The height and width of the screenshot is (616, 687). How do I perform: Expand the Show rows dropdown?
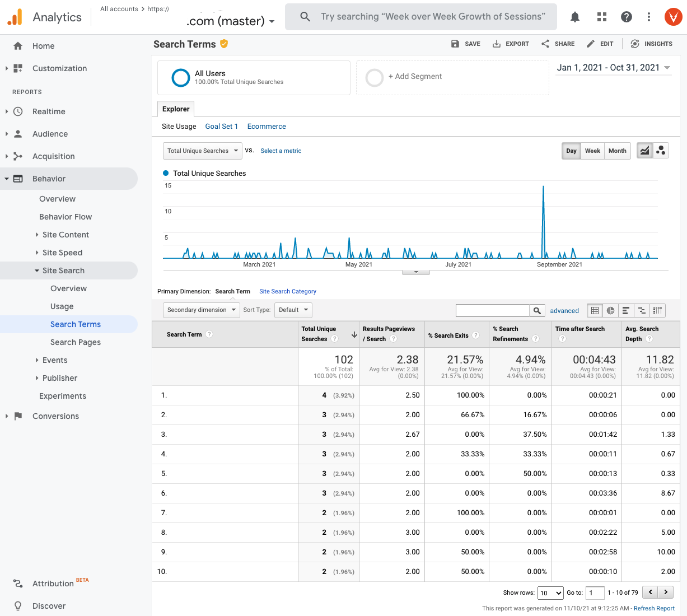(550, 592)
